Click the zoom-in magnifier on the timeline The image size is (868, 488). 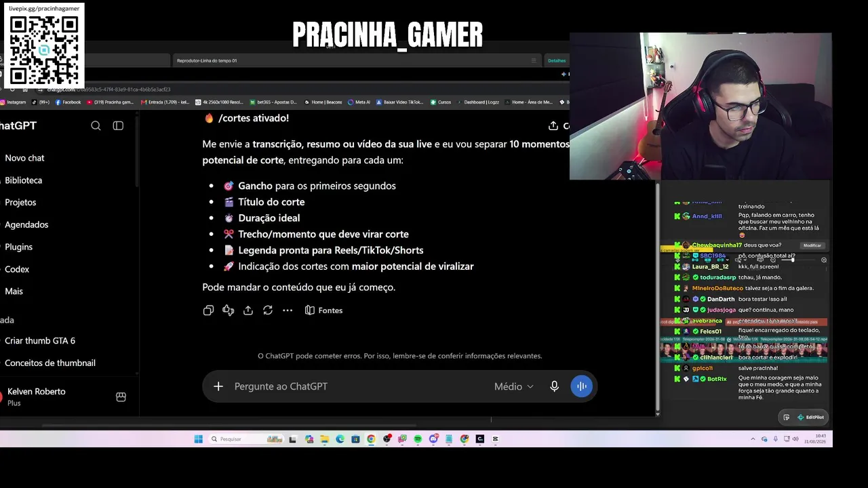[824, 260]
